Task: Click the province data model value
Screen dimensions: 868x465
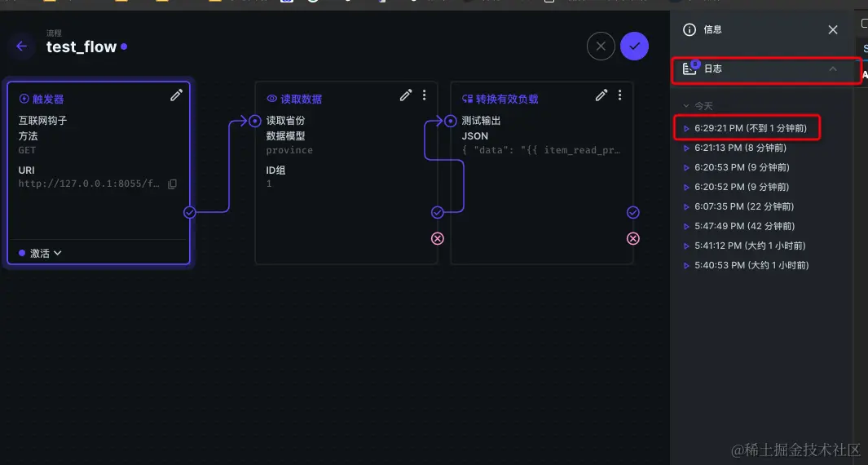Action: coord(289,150)
